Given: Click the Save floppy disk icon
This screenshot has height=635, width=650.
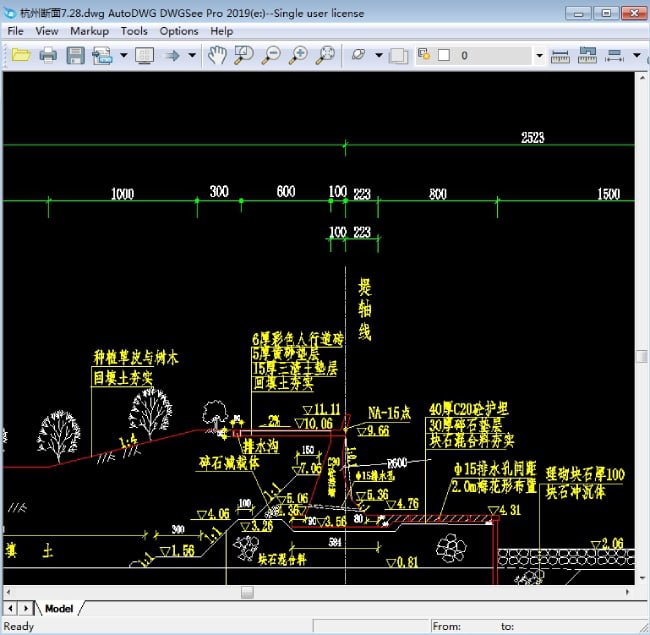Looking at the screenshot, I should pyautogui.click(x=75, y=56).
